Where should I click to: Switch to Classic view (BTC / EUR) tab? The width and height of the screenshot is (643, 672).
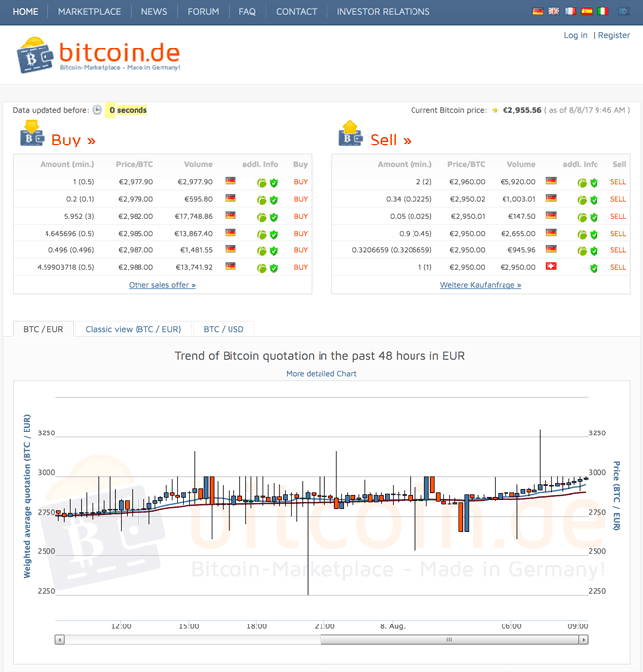tap(134, 329)
